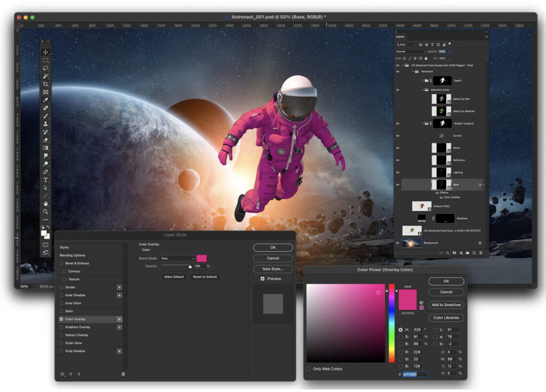Click the Add to Swatches button
546x392 pixels.
point(446,305)
